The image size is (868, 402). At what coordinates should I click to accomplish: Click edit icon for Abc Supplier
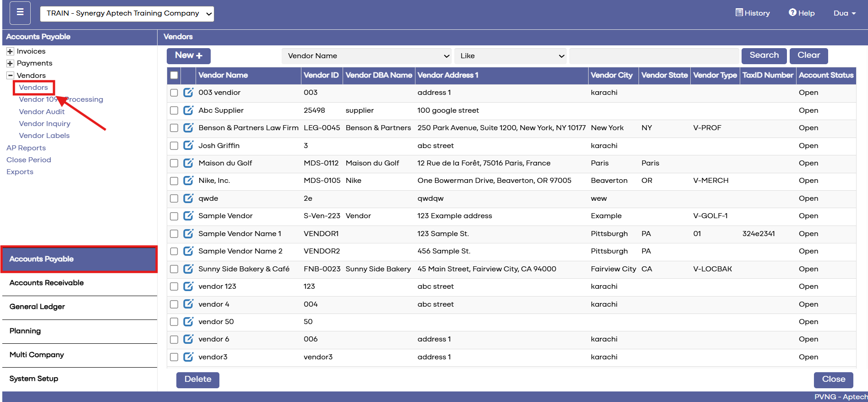tap(188, 110)
